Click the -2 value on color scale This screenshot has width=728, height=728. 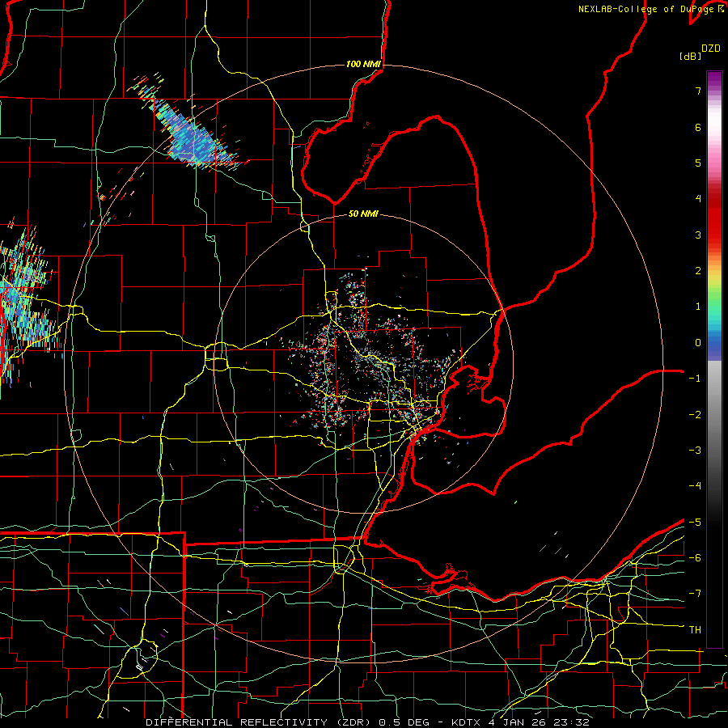point(695,415)
